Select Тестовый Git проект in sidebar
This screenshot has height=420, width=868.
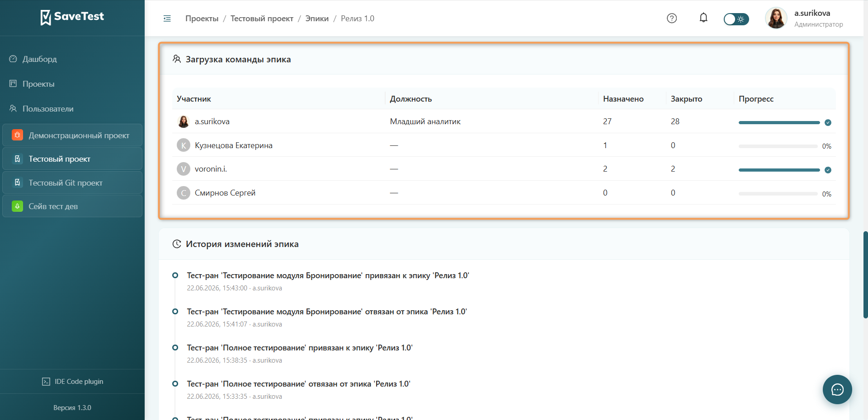coord(72,183)
